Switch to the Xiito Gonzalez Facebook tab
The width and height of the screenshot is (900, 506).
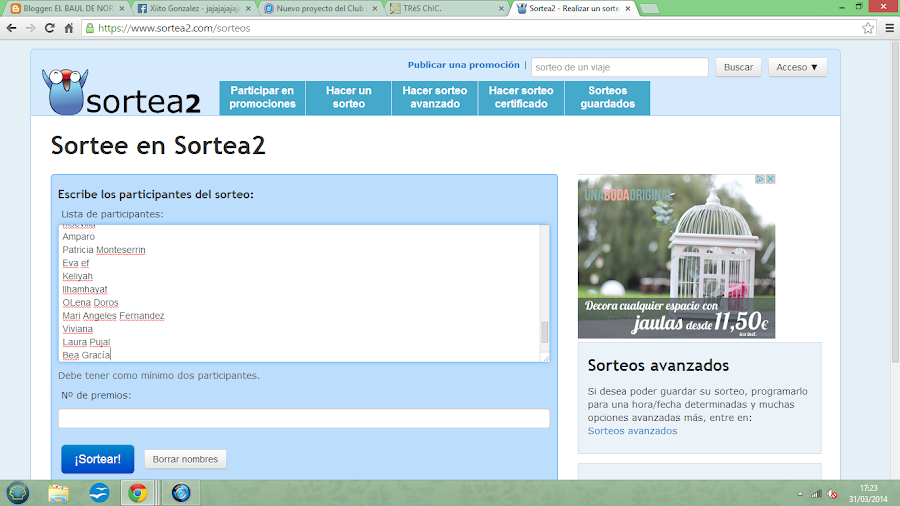[x=194, y=9]
